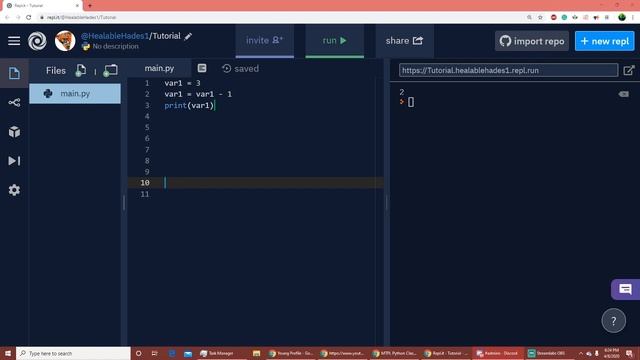
Task: Add a new folder icon
Action: tap(110, 71)
